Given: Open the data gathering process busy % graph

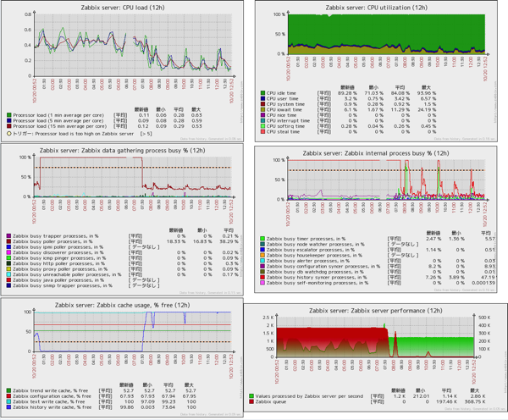Looking at the screenshot, I should [x=122, y=219].
